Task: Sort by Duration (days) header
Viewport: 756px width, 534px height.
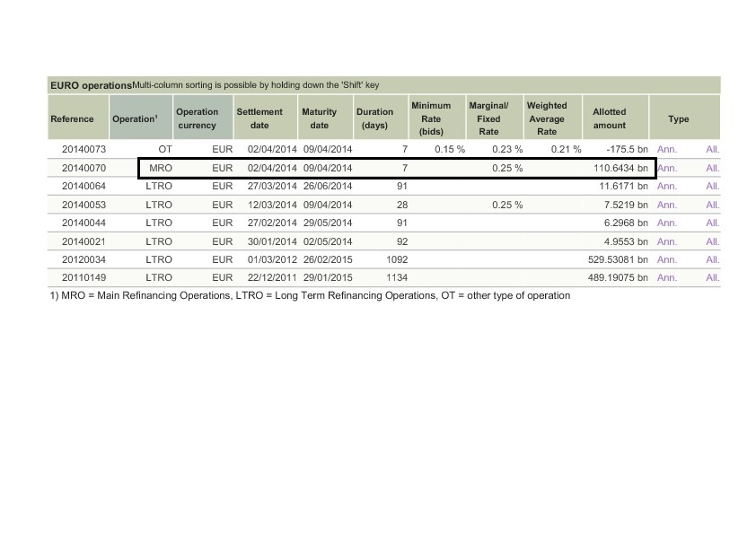Action: click(381, 118)
